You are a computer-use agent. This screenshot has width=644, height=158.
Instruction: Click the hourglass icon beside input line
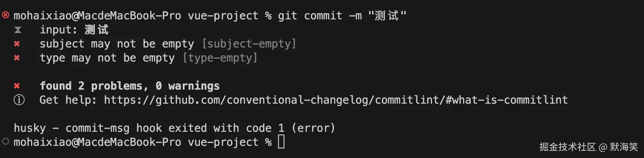[17, 30]
